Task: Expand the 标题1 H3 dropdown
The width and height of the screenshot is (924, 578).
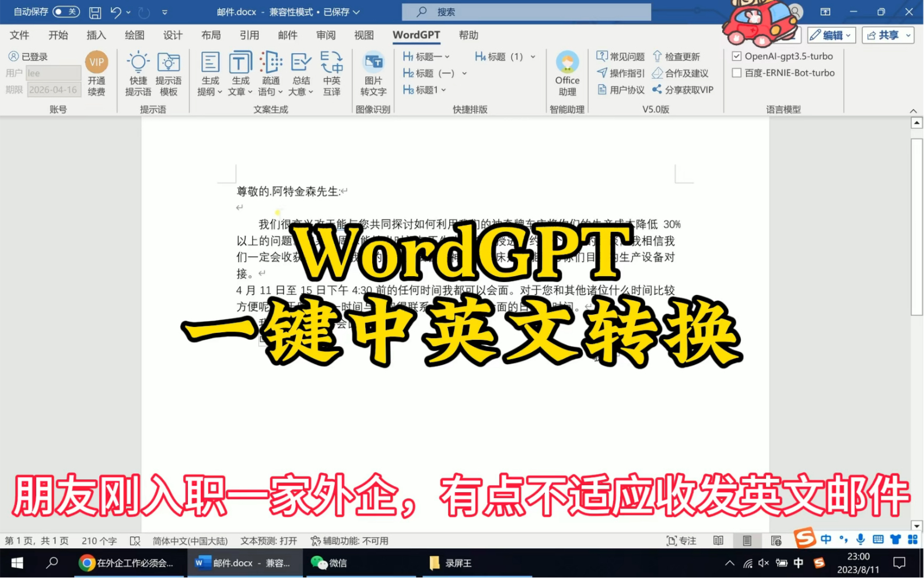Action: tap(444, 90)
